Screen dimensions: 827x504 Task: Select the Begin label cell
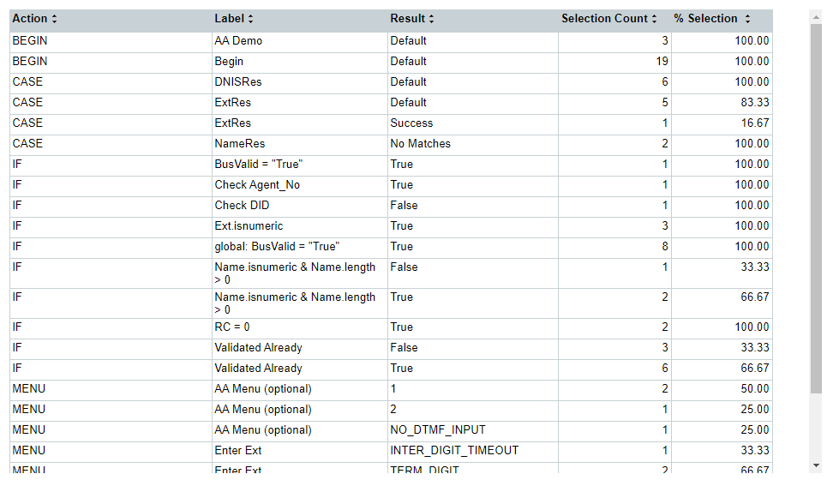coord(300,62)
